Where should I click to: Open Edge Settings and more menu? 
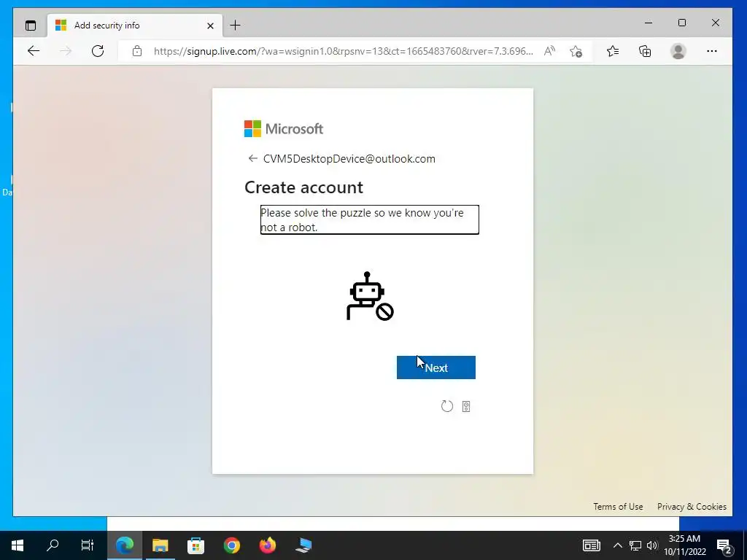pos(712,51)
